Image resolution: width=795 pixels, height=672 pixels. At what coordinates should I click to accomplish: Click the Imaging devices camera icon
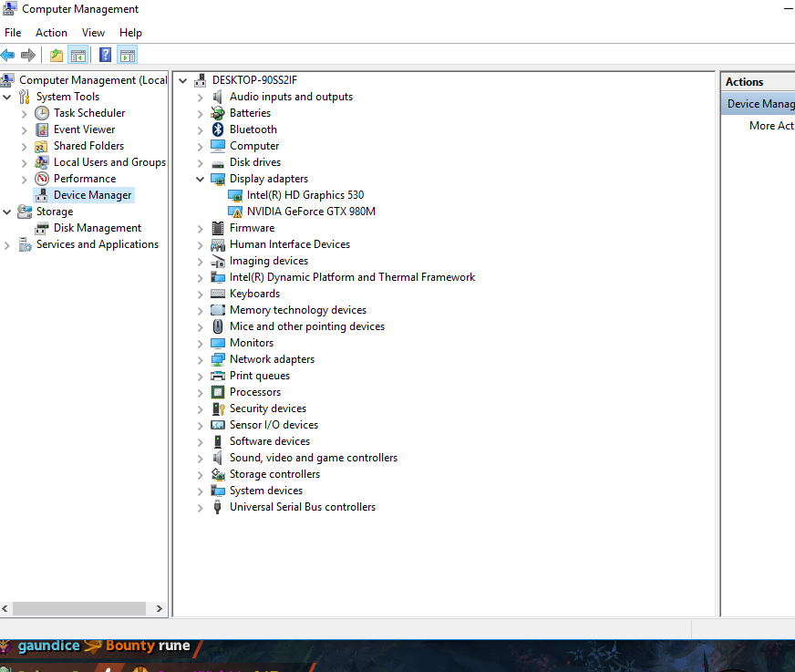(218, 262)
